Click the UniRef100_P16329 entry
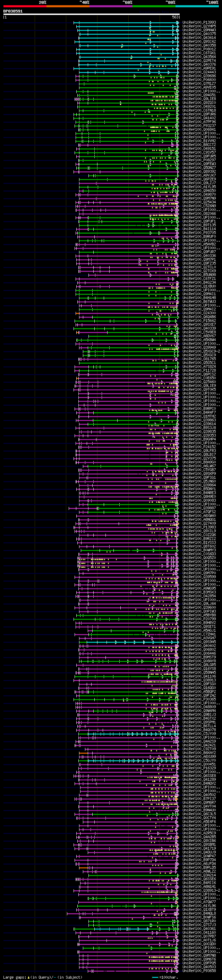The height and width of the screenshot is (980, 222). pos(199,768)
